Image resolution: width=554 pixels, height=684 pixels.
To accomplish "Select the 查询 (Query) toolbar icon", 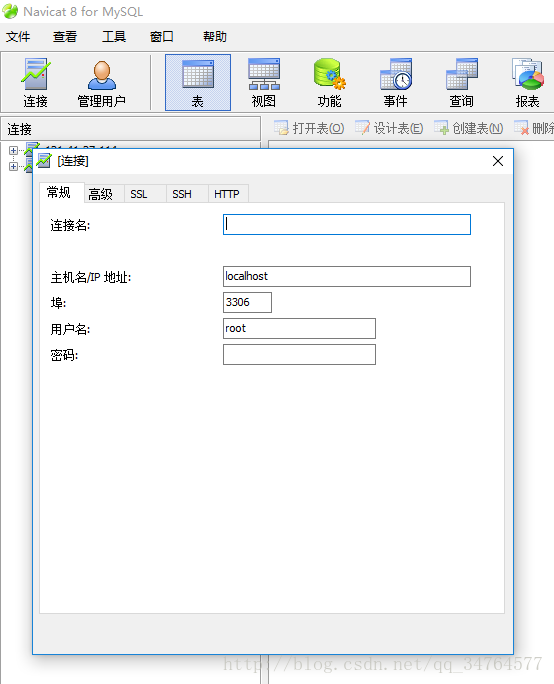I will (462, 82).
